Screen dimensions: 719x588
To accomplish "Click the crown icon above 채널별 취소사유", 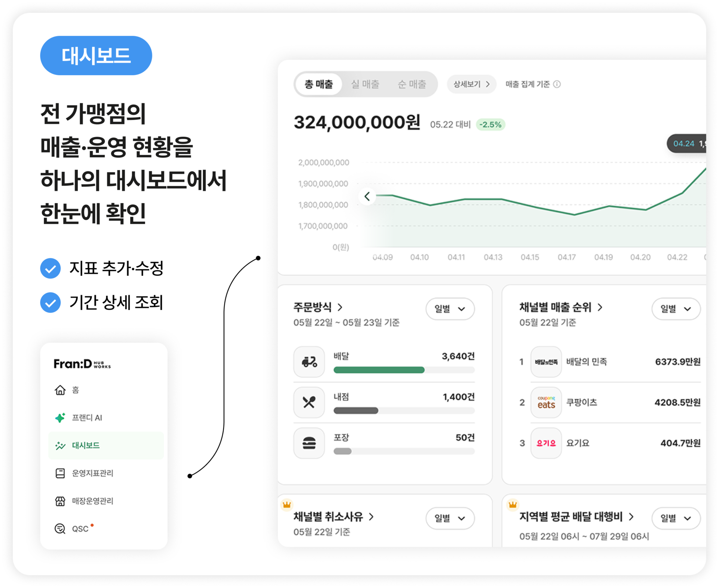I will [x=287, y=505].
